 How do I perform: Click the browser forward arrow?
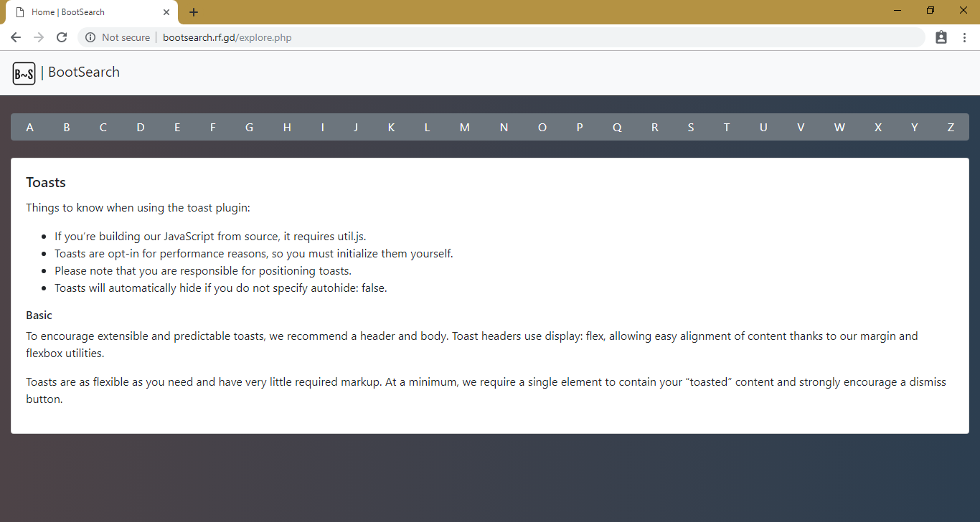(39, 37)
